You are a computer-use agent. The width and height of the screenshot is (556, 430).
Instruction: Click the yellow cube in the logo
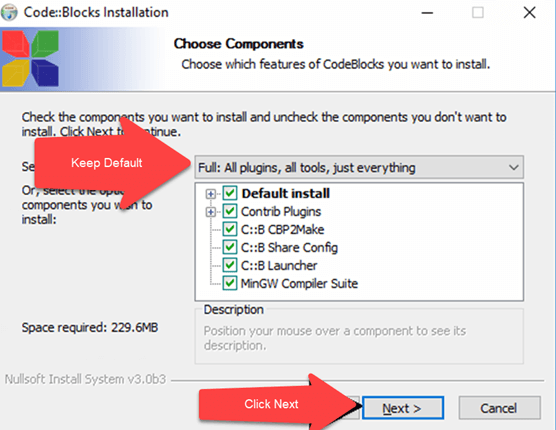(16, 73)
